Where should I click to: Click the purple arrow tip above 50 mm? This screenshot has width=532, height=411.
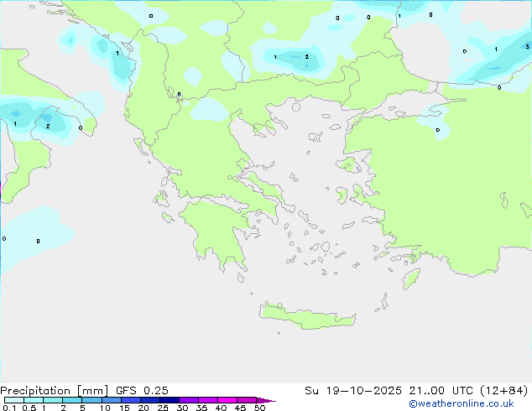266,400
